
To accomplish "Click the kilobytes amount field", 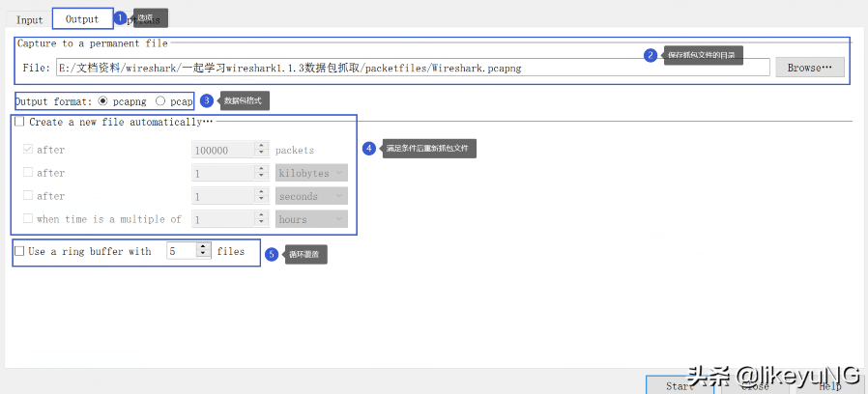I will [223, 173].
